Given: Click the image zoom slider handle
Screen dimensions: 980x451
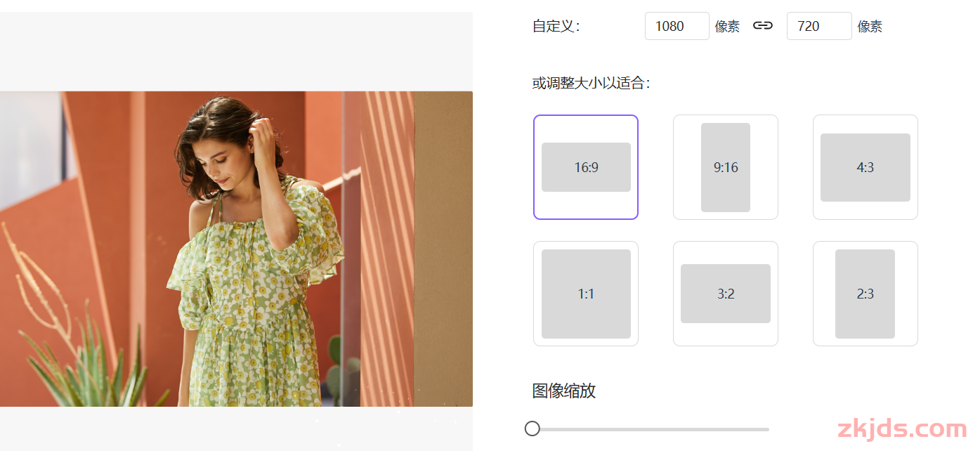Looking at the screenshot, I should pyautogui.click(x=533, y=429).
